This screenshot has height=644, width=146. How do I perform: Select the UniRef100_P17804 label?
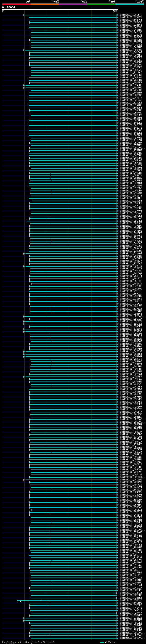[x=131, y=585]
